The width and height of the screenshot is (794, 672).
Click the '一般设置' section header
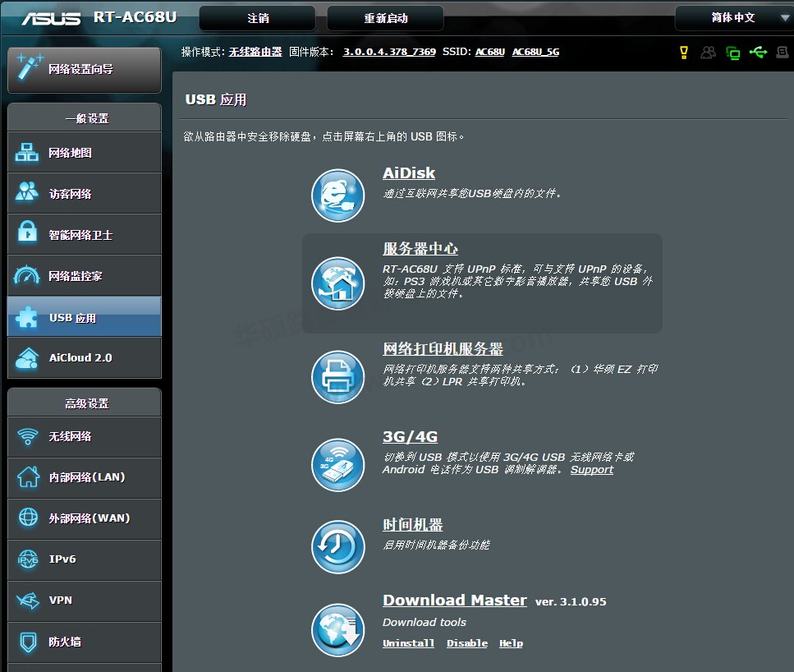click(86, 118)
